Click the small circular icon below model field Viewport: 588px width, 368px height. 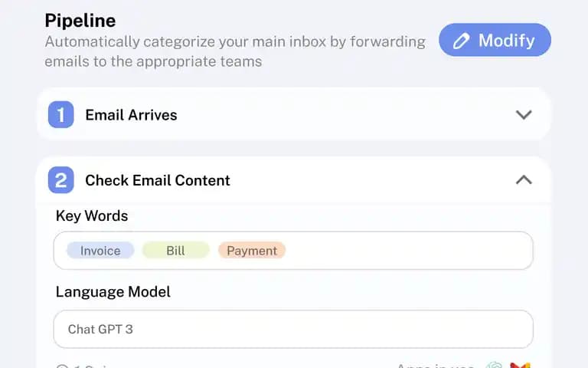[x=62, y=366]
